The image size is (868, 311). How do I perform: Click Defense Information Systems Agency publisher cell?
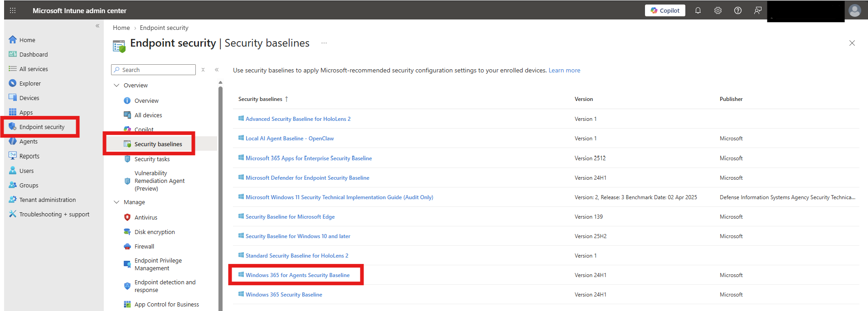pyautogui.click(x=787, y=197)
